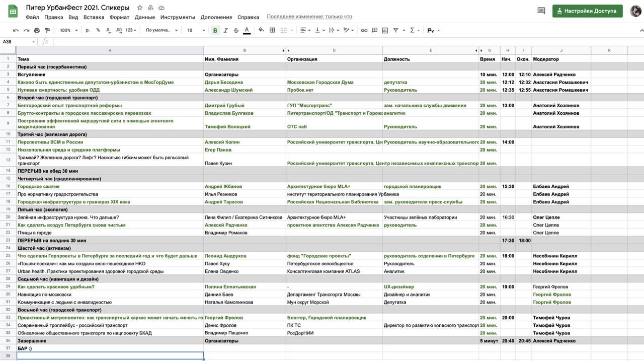Star the document with the star icon

[139, 8]
